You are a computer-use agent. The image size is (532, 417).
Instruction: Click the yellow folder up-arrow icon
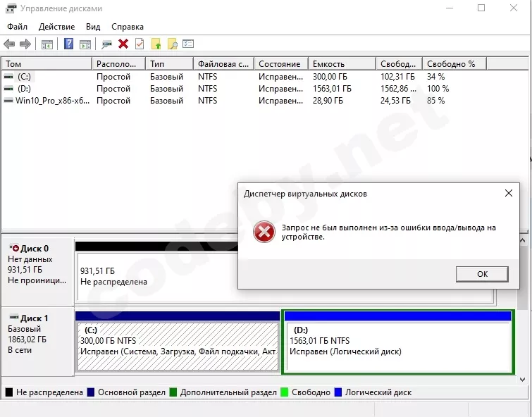[156, 44]
